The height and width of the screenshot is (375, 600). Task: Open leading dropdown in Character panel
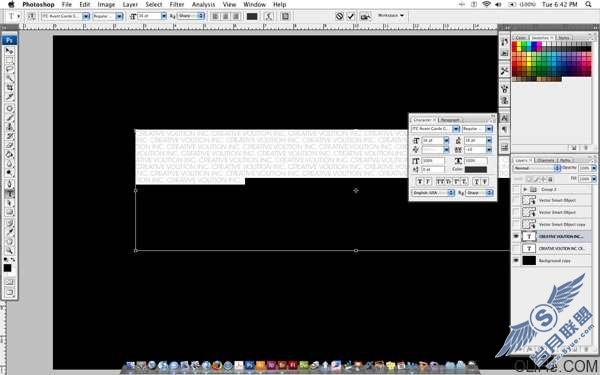[489, 140]
